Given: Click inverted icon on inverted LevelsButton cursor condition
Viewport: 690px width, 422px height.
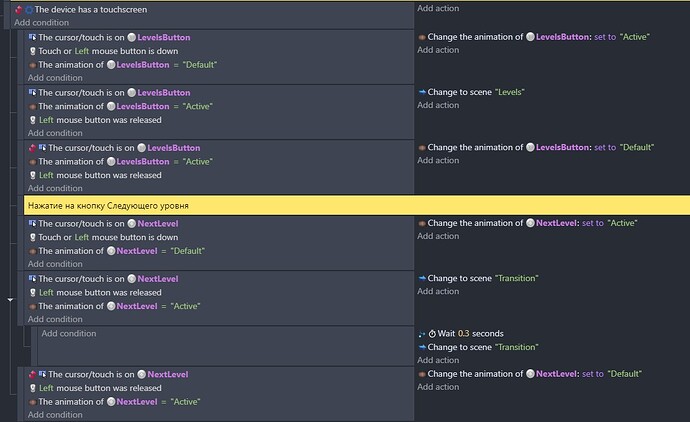Looking at the screenshot, I should [32, 148].
